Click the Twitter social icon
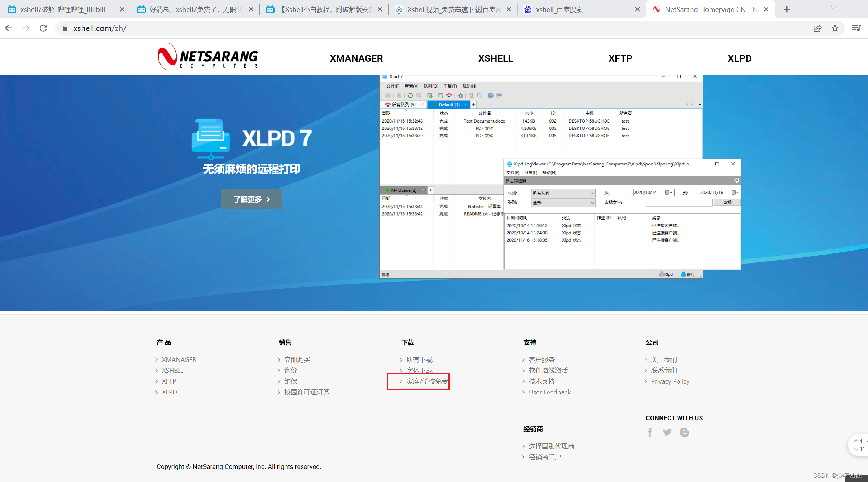868x482 pixels. coord(667,432)
